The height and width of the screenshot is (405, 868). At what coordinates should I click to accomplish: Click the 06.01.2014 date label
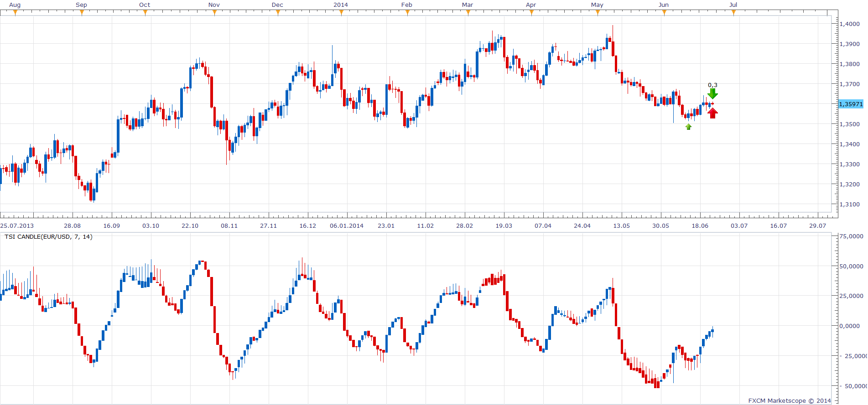(347, 226)
